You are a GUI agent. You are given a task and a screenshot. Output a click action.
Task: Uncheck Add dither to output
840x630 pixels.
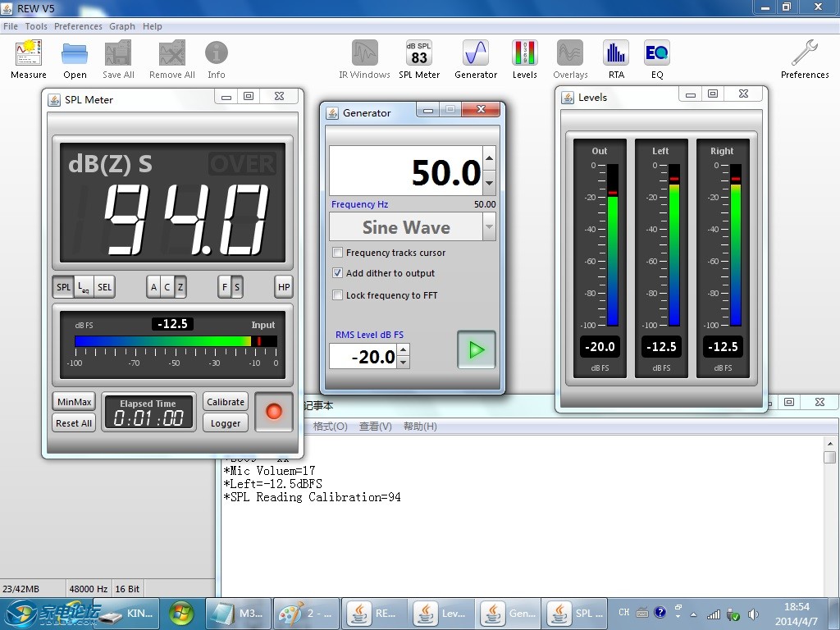coord(337,272)
